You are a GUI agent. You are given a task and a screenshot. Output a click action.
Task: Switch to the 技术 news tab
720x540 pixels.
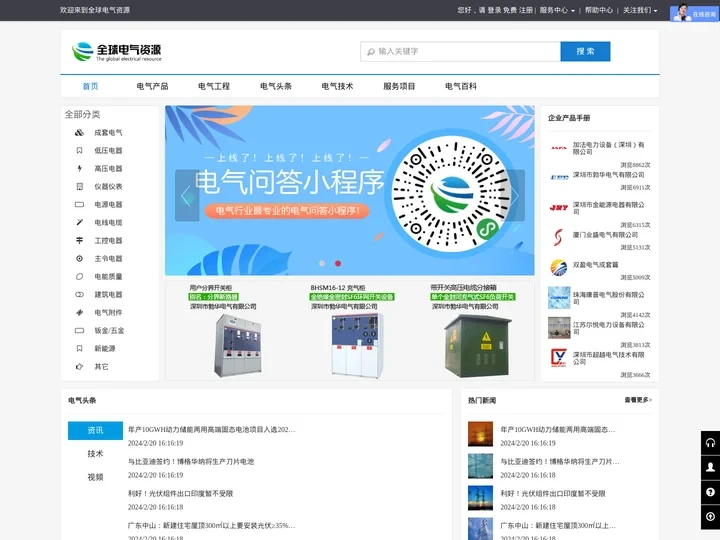[96, 454]
